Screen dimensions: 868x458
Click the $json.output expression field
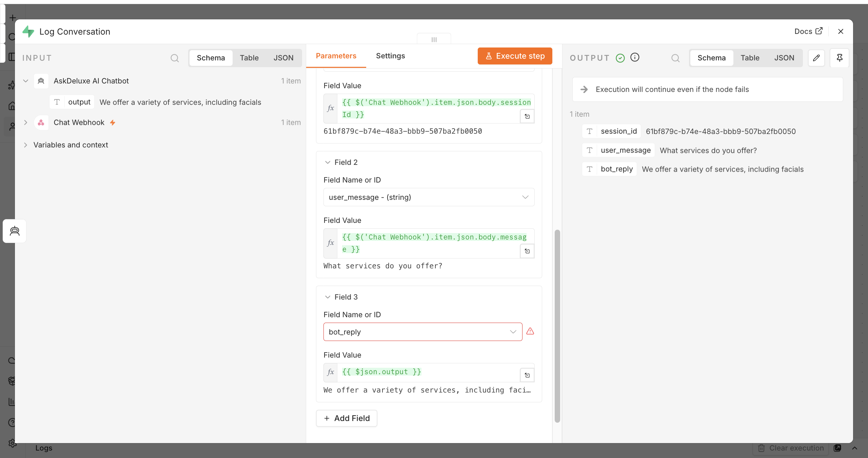pyautogui.click(x=429, y=373)
